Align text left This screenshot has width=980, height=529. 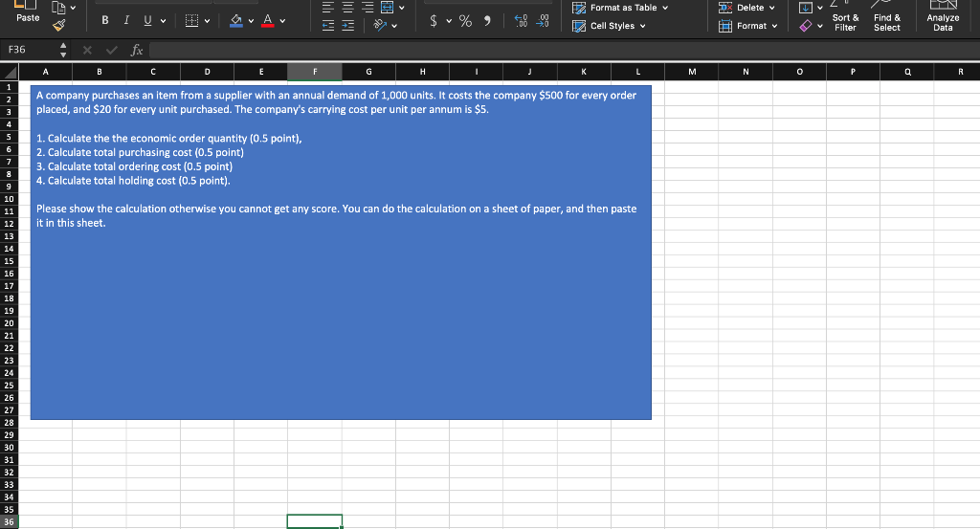[x=328, y=8]
